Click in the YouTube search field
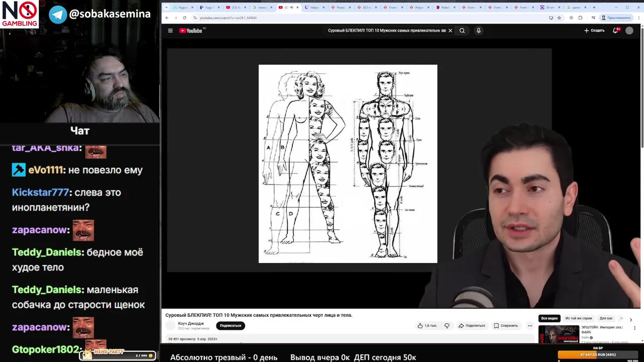The width and height of the screenshot is (644, 362). coord(384,31)
